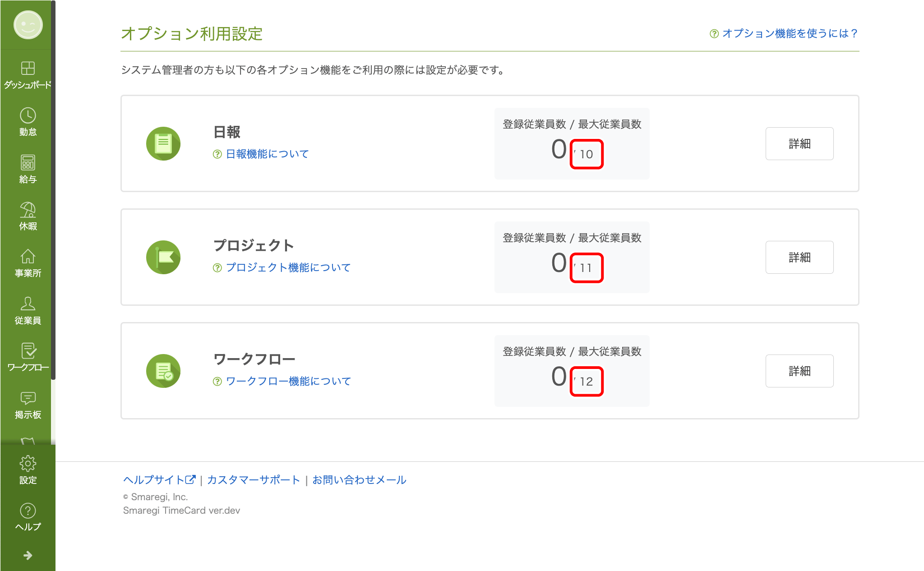
Task: Open the ヘルプサイト footer link
Action: (x=159, y=480)
